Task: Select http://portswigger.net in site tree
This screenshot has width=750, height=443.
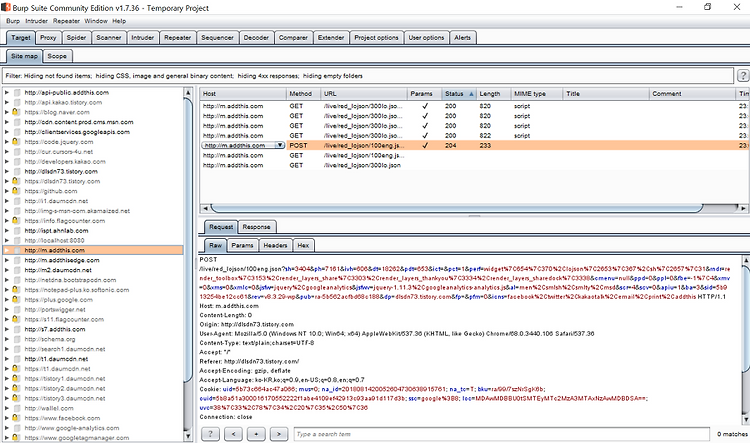Action: 55,310
